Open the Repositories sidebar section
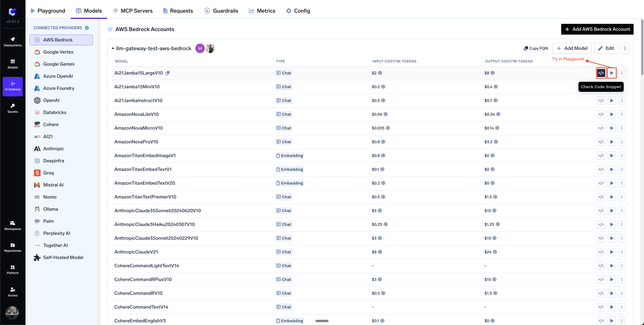Image resolution: width=644 pixels, height=325 pixels. pos(13,247)
